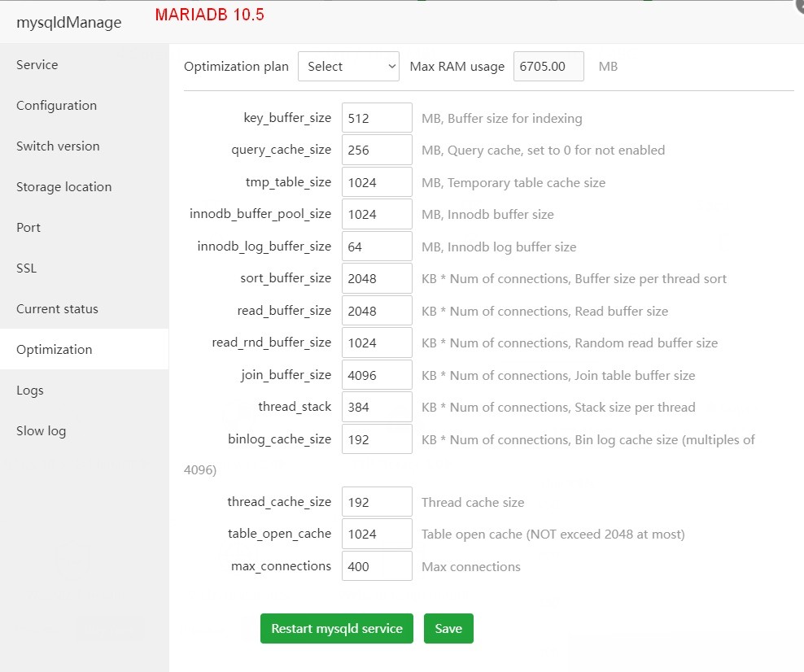Expand the Optimization plan dropdown
Image resolution: width=804 pixels, height=672 pixels.
click(348, 66)
